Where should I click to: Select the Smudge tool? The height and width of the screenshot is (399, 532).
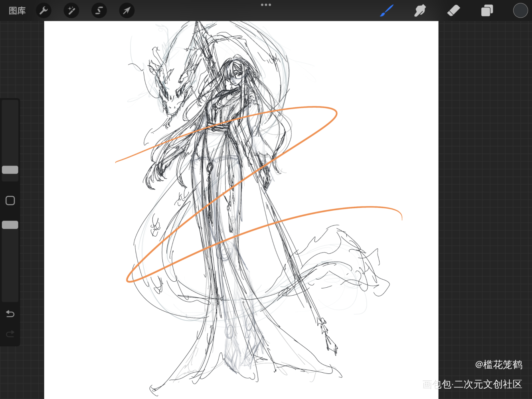(420, 11)
